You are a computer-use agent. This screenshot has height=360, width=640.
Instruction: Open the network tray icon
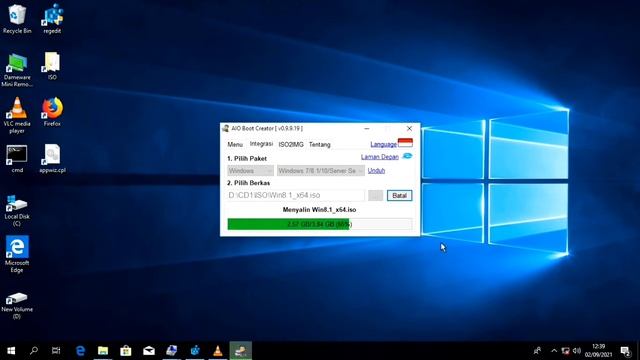(x=565, y=351)
